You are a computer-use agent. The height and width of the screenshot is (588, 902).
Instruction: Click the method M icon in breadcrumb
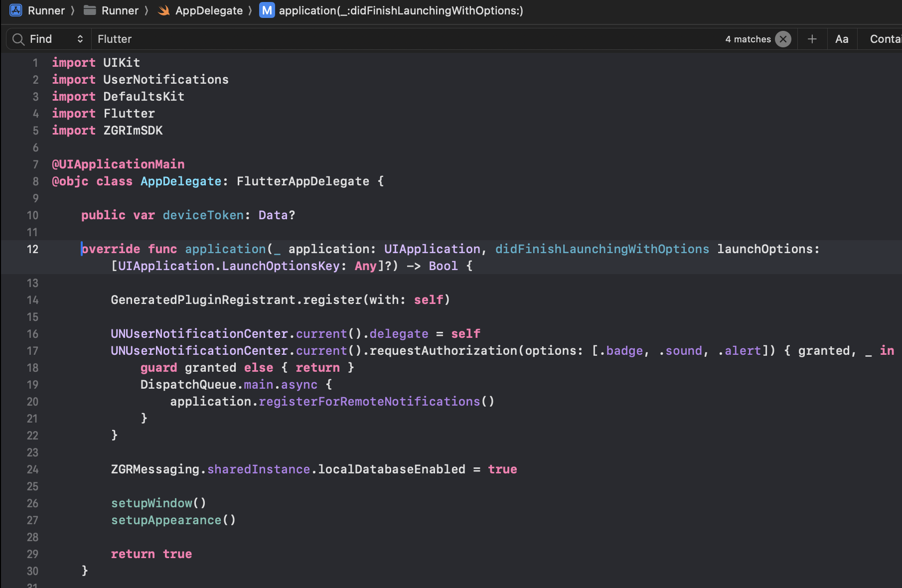(267, 10)
